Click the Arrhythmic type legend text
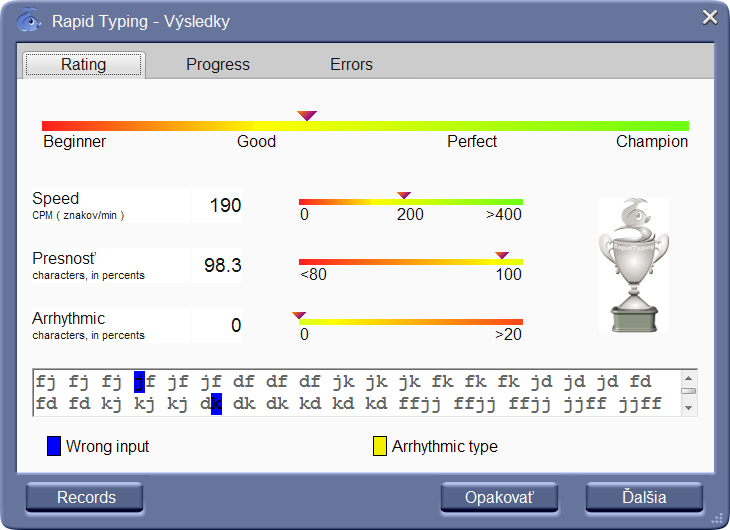The image size is (730, 530). click(x=445, y=446)
